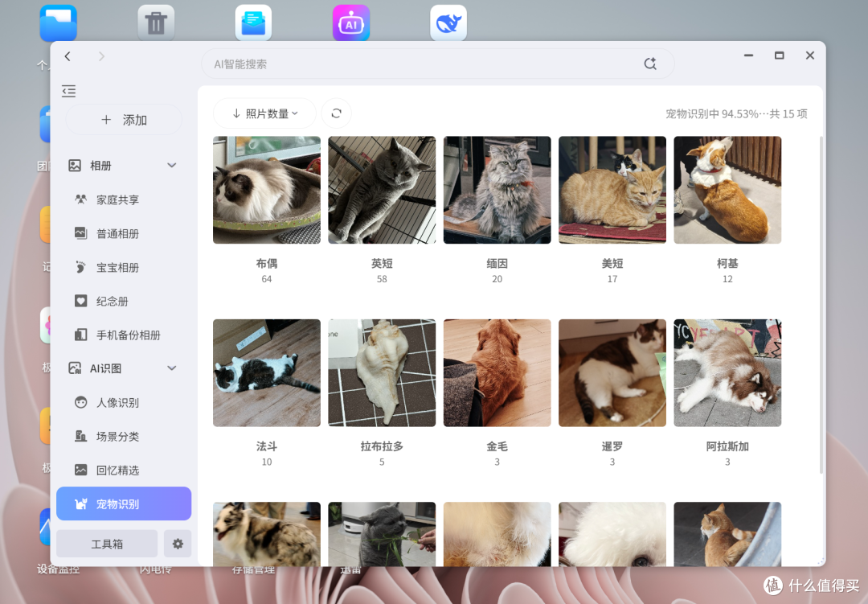Select 回忆精选 in sidebar

tap(124, 470)
